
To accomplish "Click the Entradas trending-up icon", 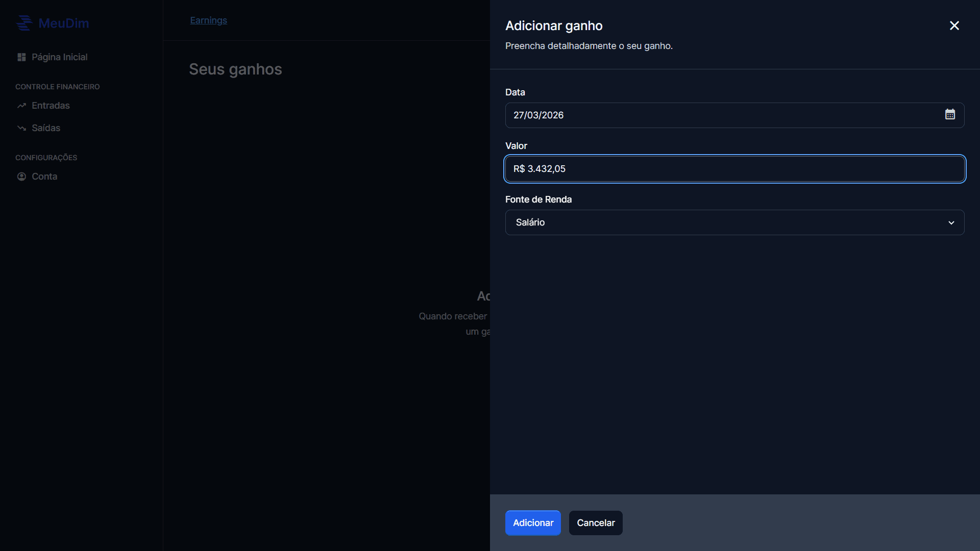I will point(21,106).
